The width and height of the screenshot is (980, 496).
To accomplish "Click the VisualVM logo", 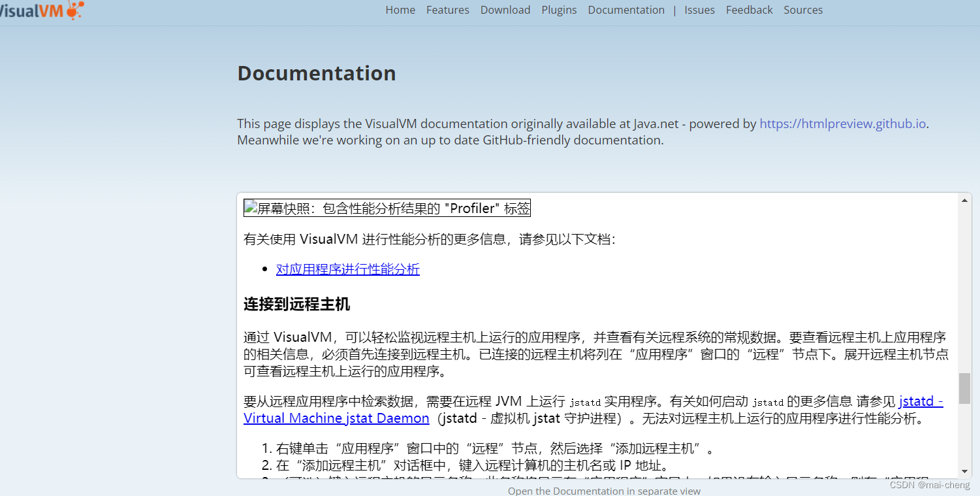I will point(42,10).
